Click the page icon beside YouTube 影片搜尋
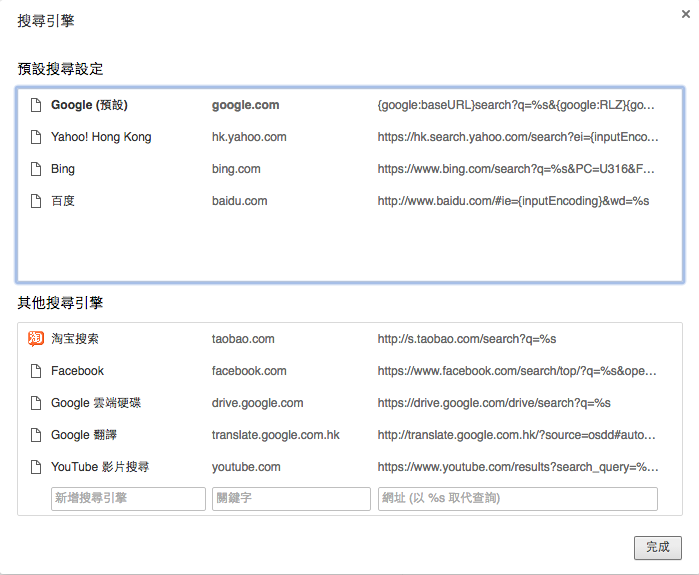 35,467
